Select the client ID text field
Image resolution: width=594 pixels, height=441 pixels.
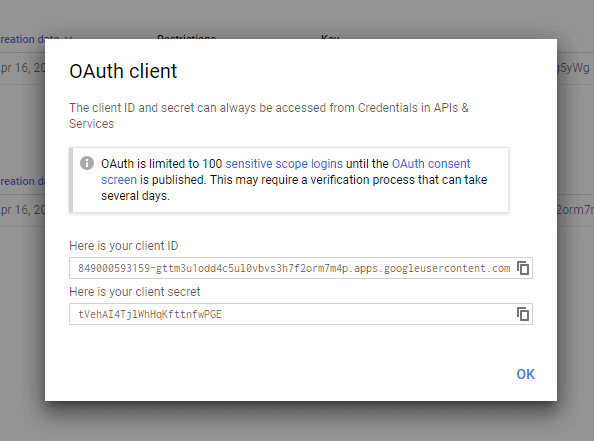[x=301, y=268]
